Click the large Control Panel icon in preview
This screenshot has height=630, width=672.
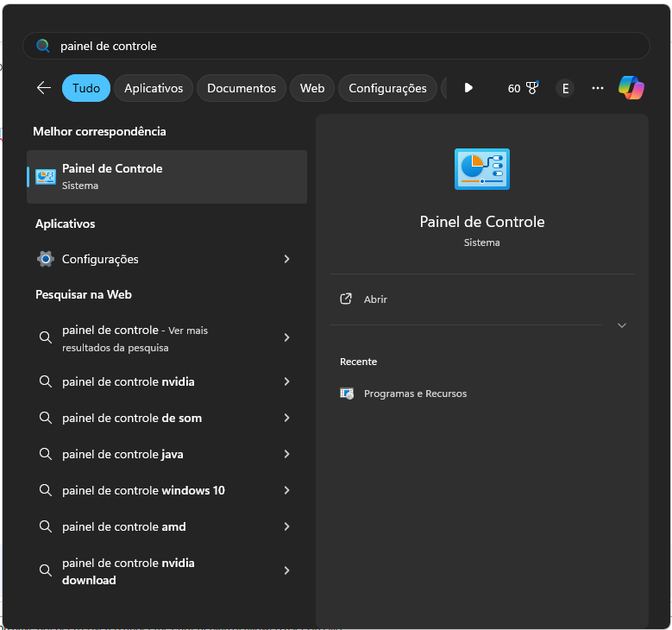[481, 169]
